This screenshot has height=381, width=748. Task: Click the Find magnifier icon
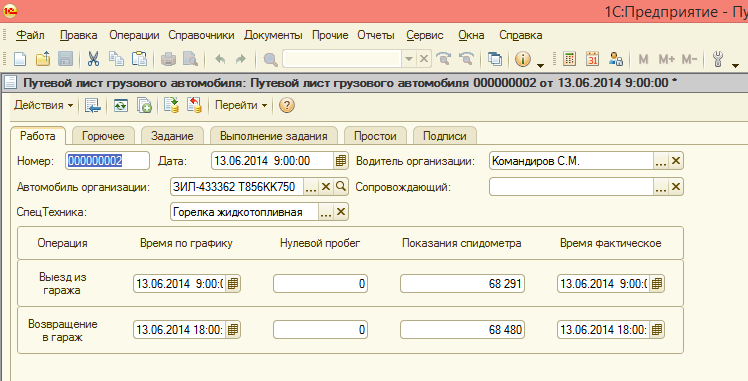270,59
